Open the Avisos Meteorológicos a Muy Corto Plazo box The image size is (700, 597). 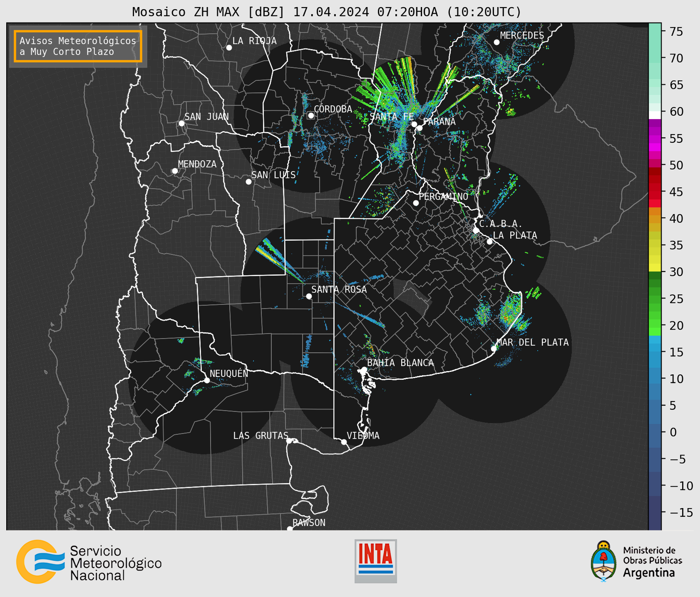click(78, 46)
